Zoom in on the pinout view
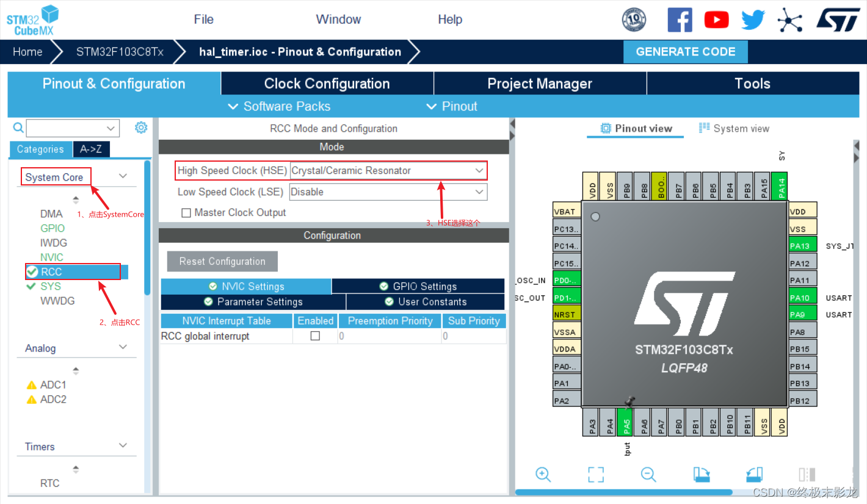The image size is (867, 504). 543,475
